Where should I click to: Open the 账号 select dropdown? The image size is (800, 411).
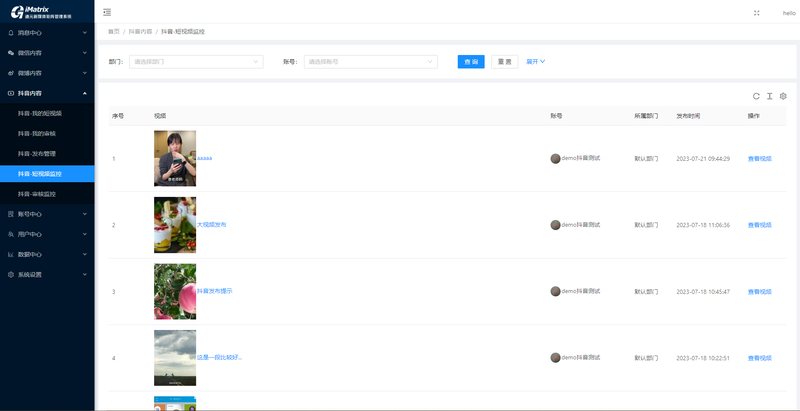coord(370,61)
